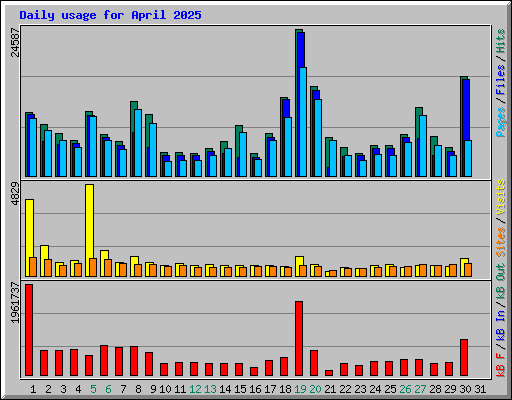Click day 31 on the x-axis
The image size is (512, 400).
(x=480, y=389)
